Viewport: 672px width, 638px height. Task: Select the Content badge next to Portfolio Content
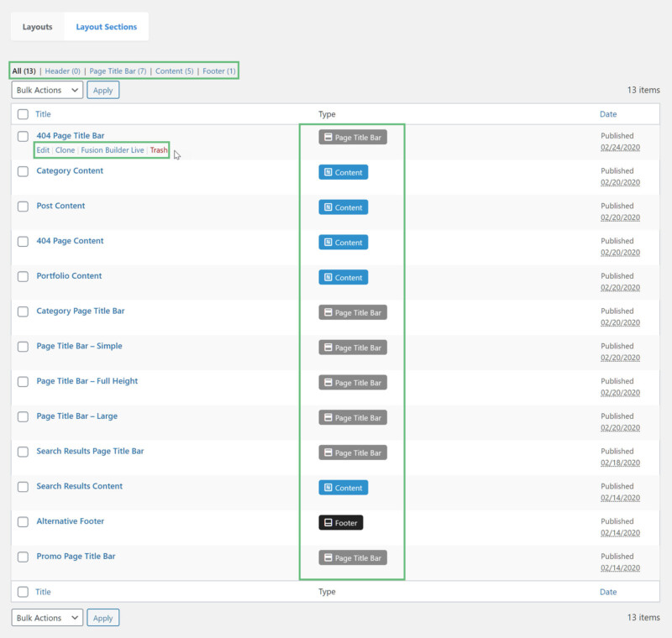tap(343, 277)
